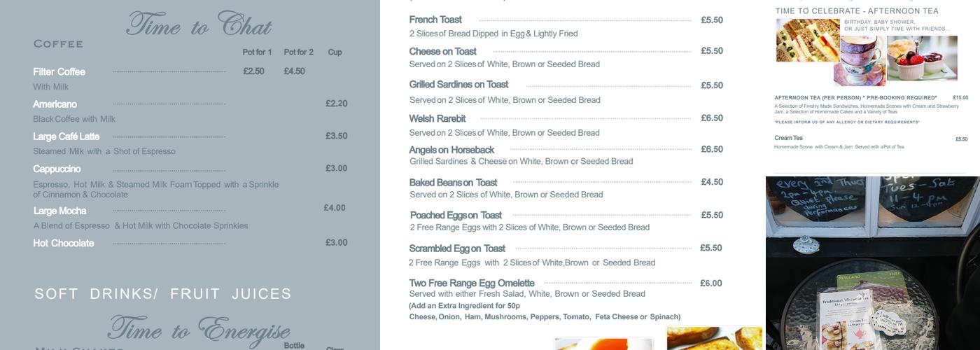
Task: Choose Large Café Latte from coffee list
Action: point(66,136)
